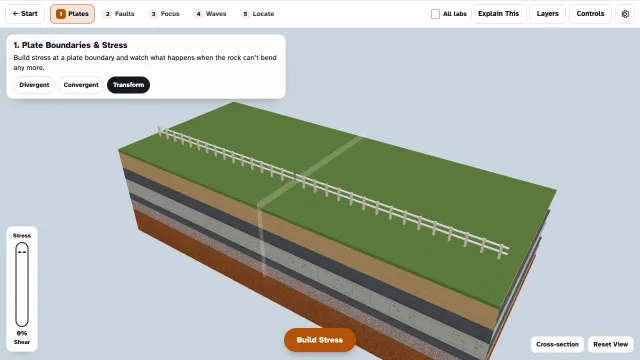This screenshot has height=360, width=640.
Task: Switch to the Faults step tab
Action: tap(119, 14)
